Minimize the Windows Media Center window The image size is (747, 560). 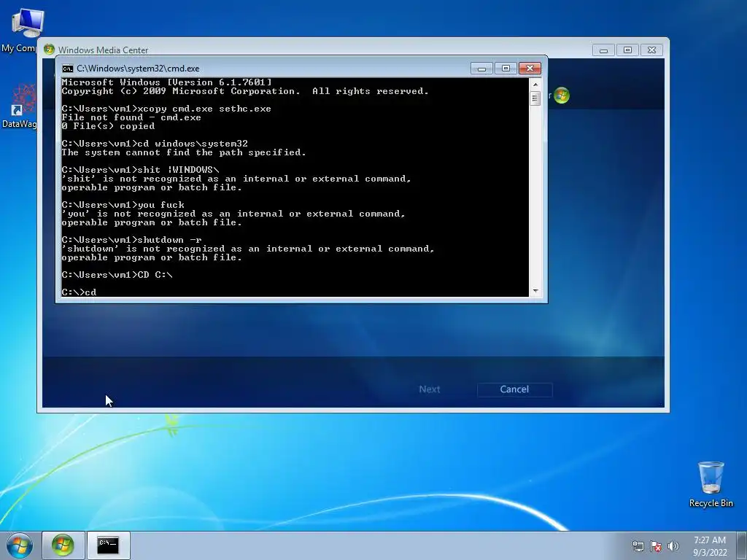pos(603,50)
